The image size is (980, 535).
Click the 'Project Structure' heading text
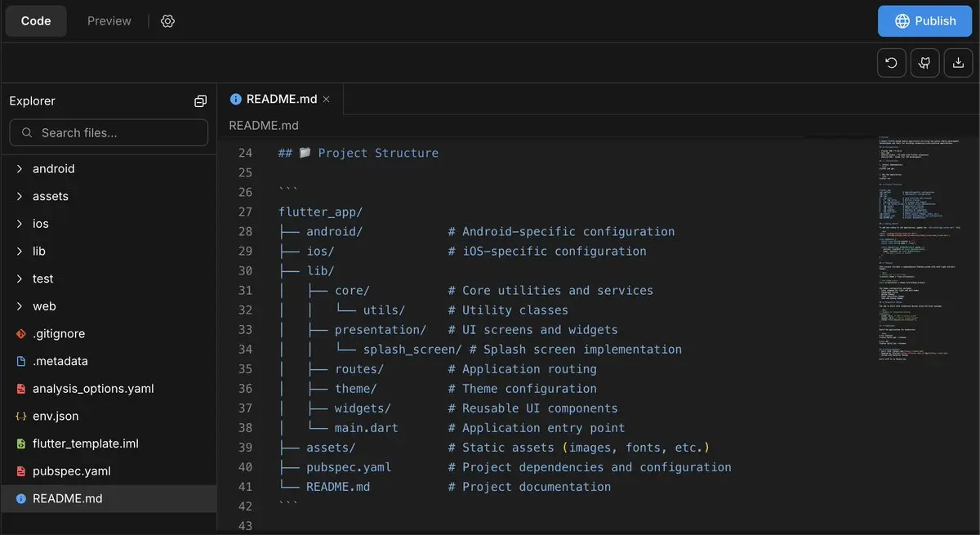(x=378, y=153)
